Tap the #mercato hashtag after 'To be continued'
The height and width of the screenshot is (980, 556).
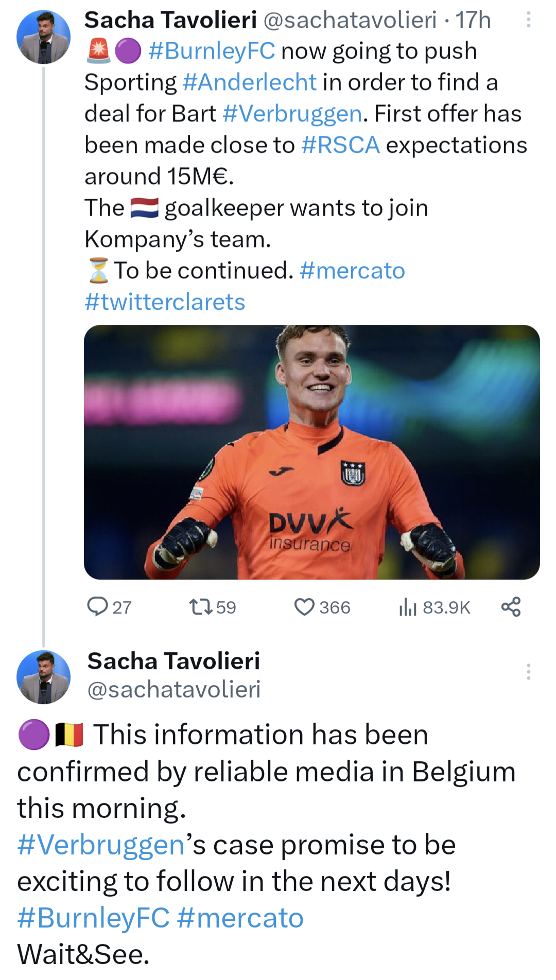pyautogui.click(x=353, y=271)
